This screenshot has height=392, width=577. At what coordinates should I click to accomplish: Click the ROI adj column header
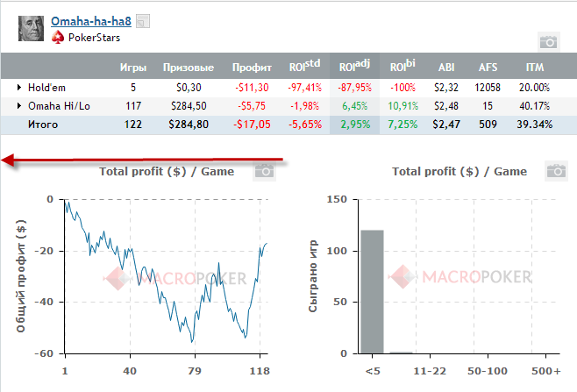point(356,67)
